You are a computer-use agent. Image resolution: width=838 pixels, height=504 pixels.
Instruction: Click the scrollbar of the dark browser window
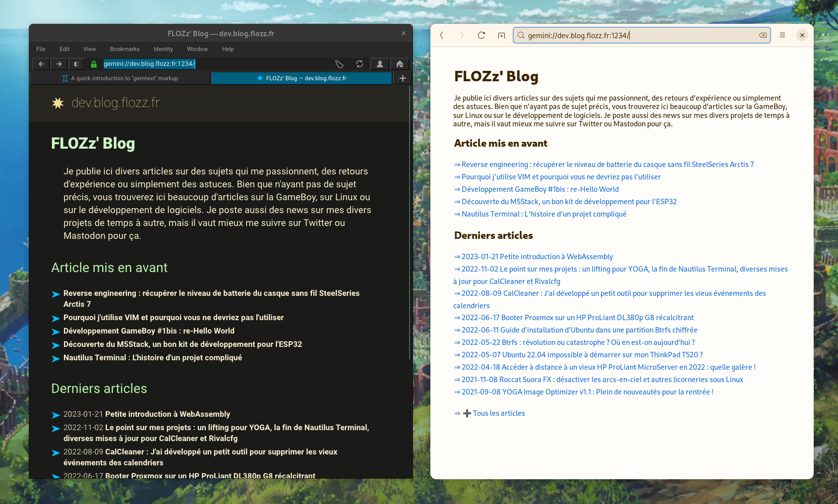(x=410, y=223)
